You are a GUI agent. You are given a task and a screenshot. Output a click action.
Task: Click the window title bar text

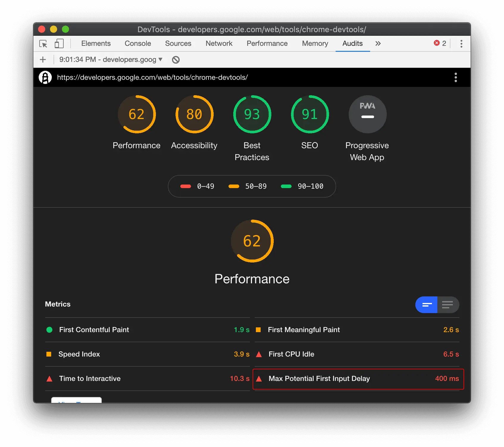252,29
